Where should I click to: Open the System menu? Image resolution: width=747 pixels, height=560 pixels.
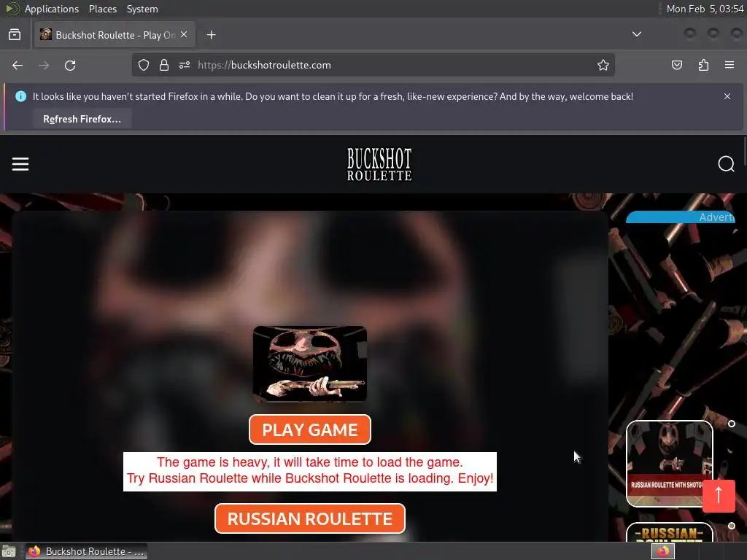142,9
